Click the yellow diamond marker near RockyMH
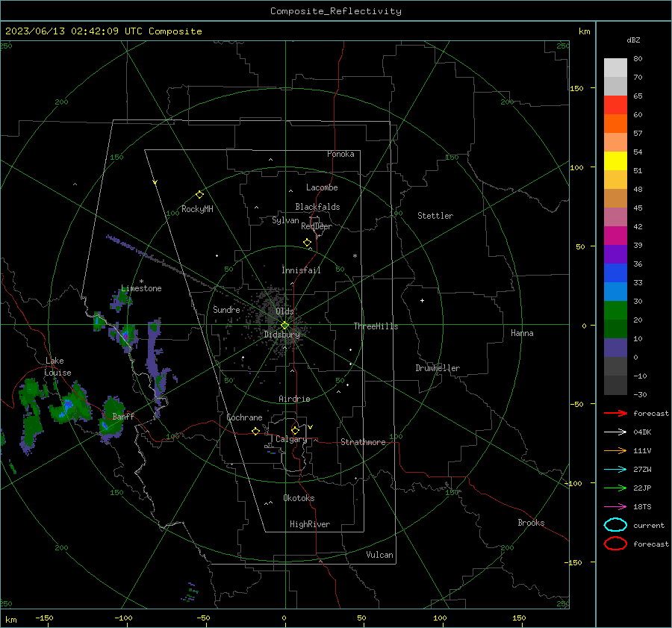 (199, 195)
